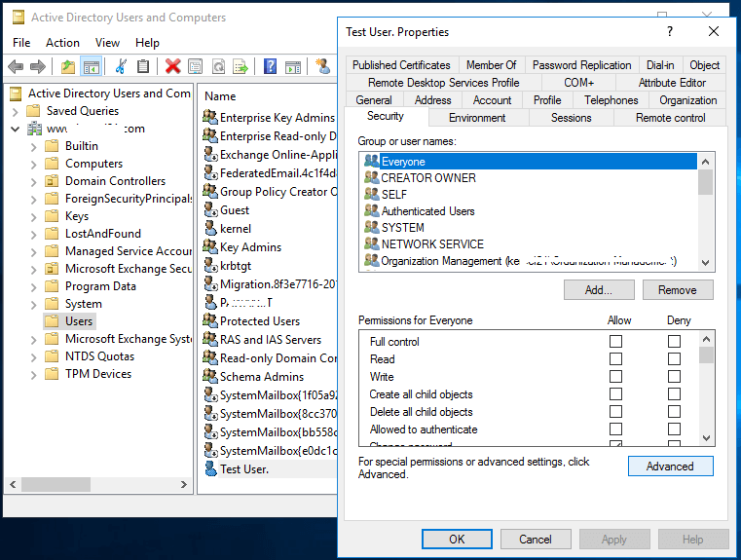Click the Advanced button
Screen dimensions: 741x560
(670, 466)
